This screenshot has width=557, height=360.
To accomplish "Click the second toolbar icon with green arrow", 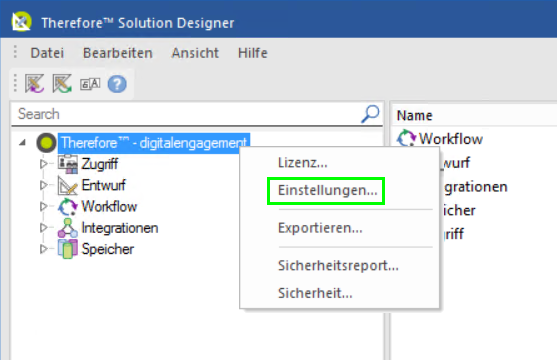I will point(62,84).
